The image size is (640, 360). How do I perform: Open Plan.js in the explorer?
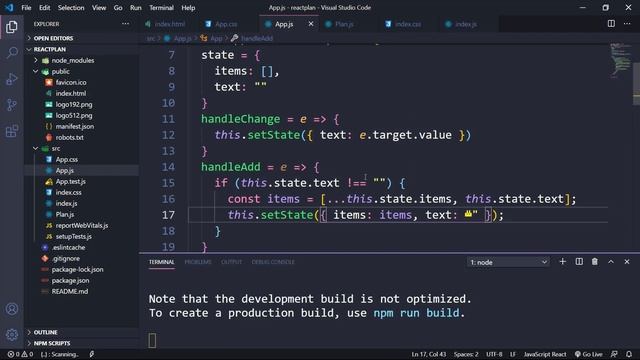point(64,214)
